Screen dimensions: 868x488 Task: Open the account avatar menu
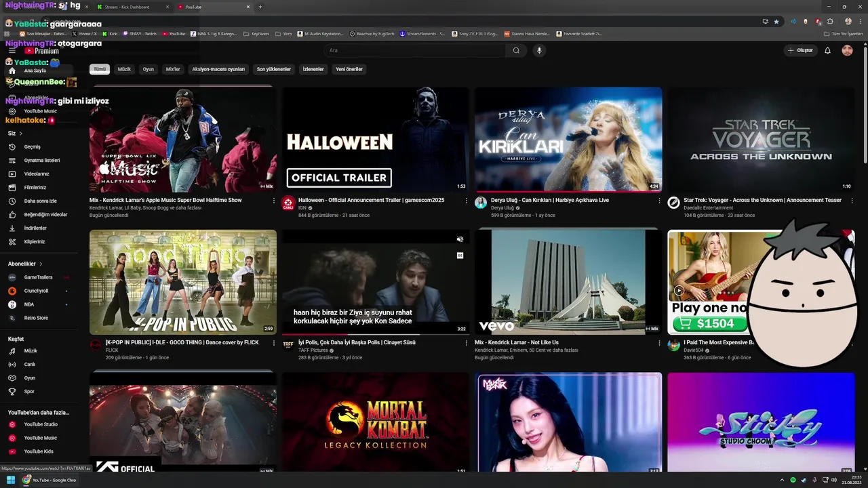[x=847, y=50]
